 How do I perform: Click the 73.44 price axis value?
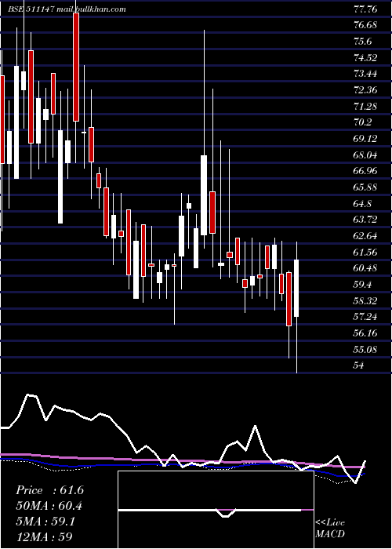coord(365,74)
